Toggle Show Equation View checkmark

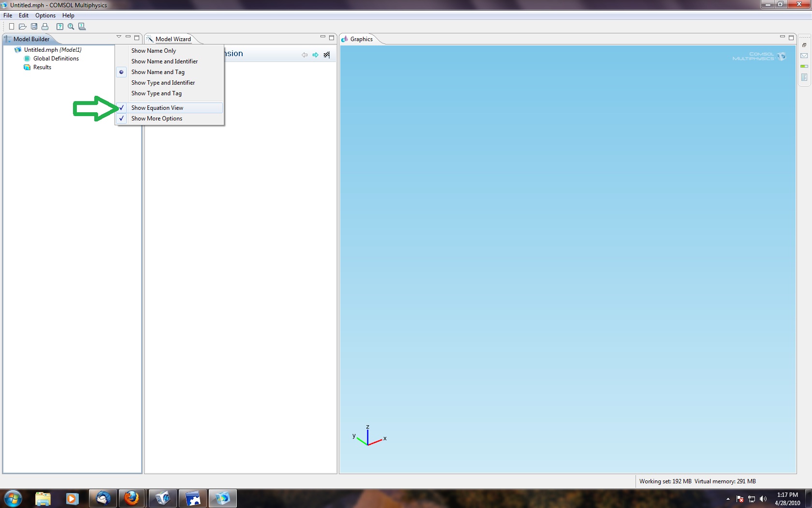pyautogui.click(x=157, y=108)
